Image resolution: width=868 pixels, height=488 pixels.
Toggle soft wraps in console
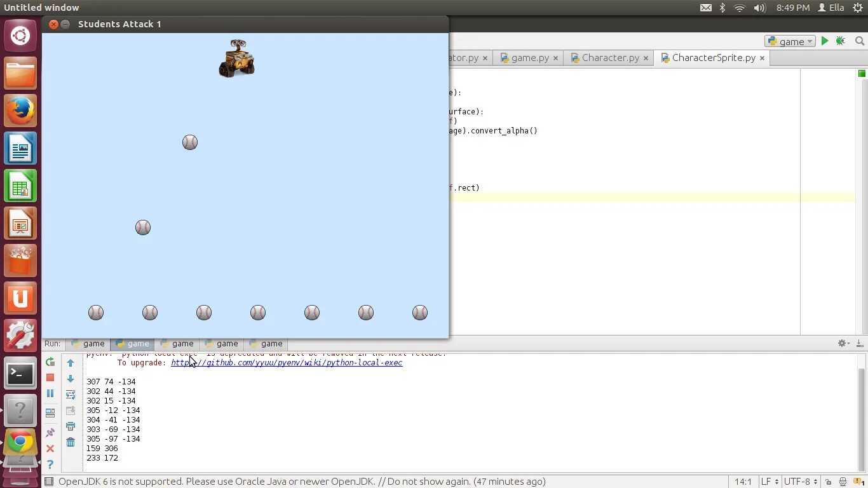pos(71,395)
